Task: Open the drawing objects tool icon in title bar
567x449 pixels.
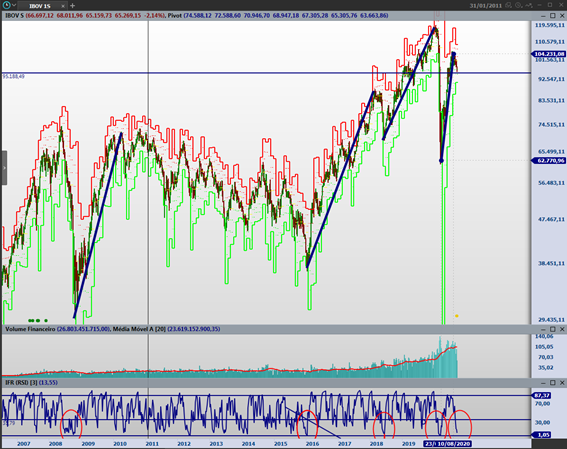Action: click(509, 5)
